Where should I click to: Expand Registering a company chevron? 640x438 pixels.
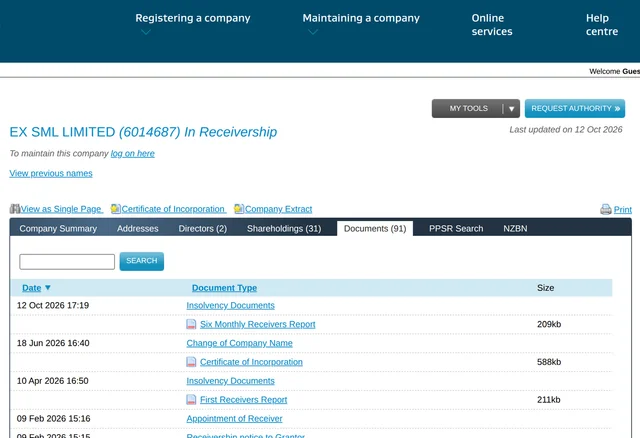click(146, 32)
